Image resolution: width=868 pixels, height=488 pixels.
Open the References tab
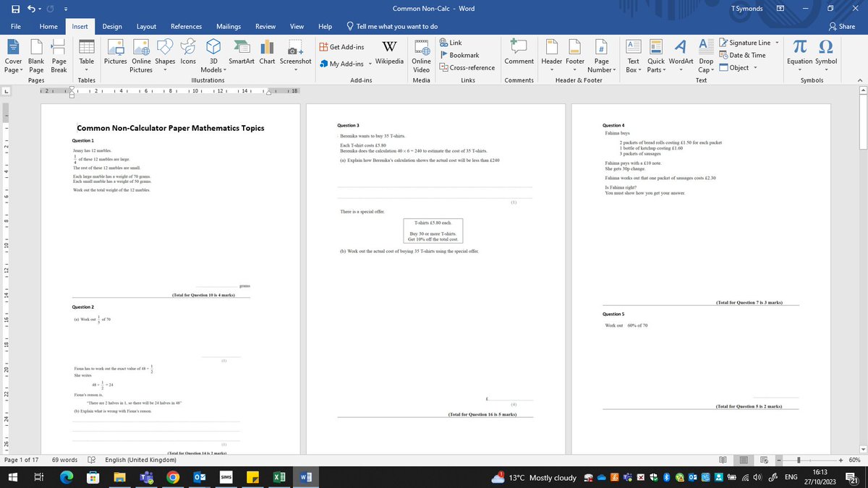[186, 27]
